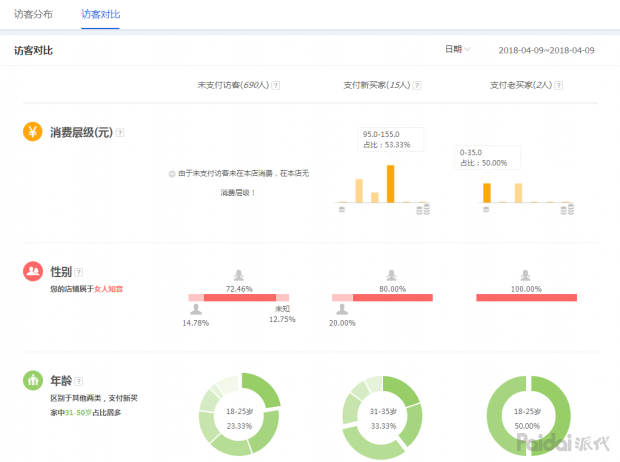620x462 pixels.
Task: Click the 女人知音 red link text
Action: [108, 289]
